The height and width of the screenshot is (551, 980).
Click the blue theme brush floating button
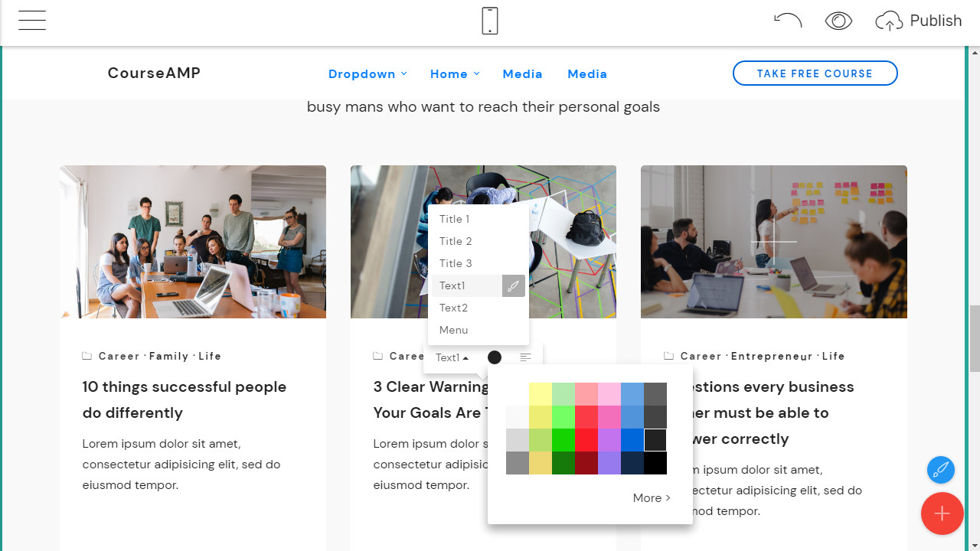tap(941, 469)
